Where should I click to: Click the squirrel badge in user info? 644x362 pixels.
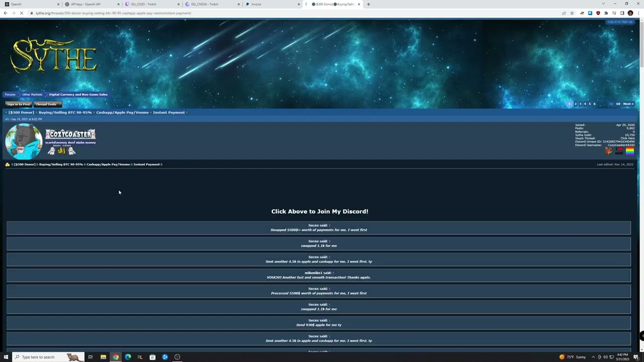609,150
